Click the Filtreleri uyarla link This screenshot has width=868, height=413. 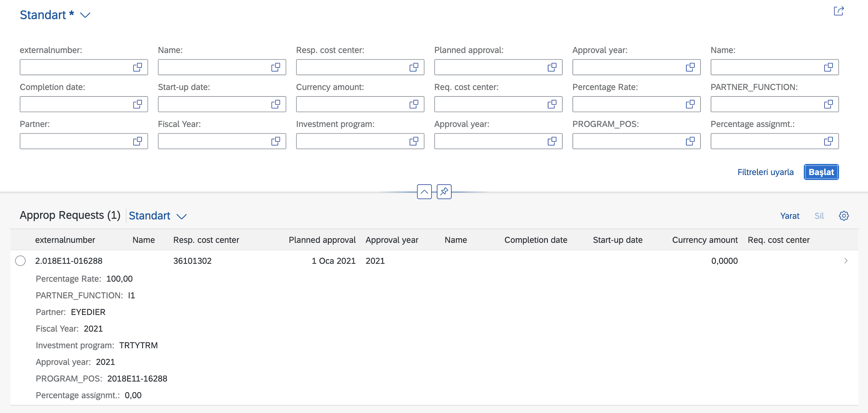click(x=765, y=172)
